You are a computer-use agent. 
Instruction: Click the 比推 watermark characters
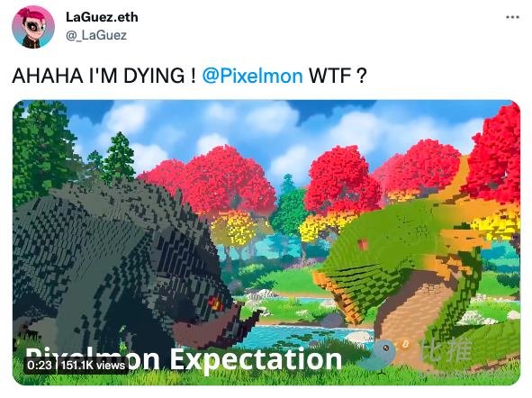coord(446,349)
